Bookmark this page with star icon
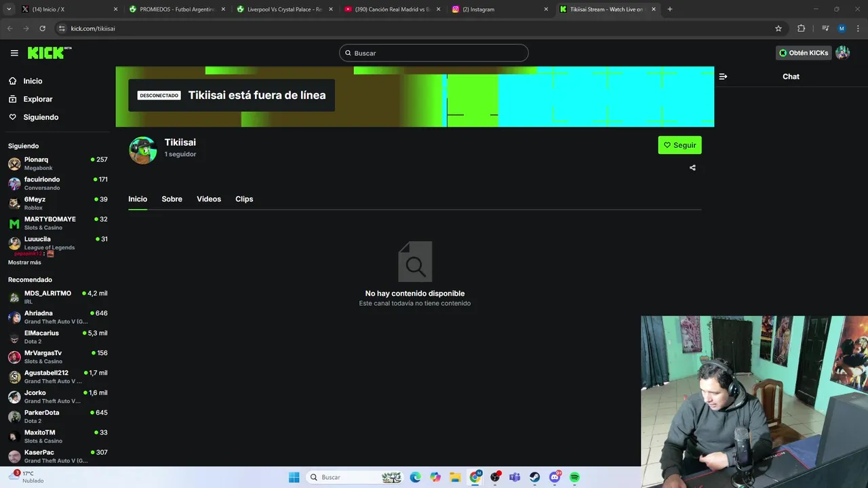The image size is (868, 488). coord(778,28)
